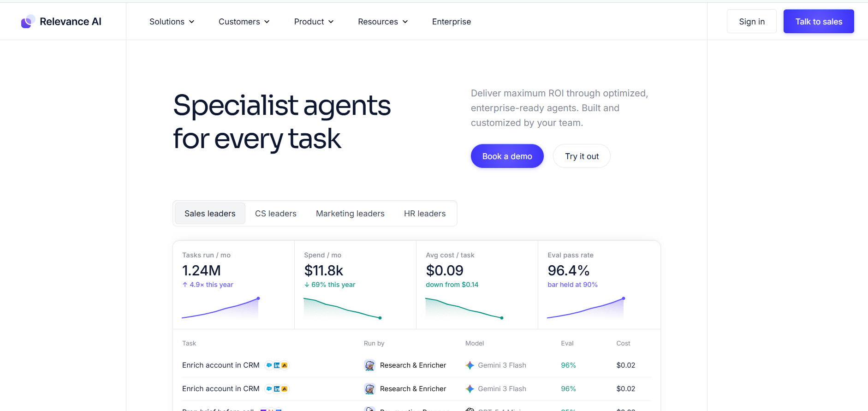Click the Avg cost / task sparkline chart

(464, 308)
